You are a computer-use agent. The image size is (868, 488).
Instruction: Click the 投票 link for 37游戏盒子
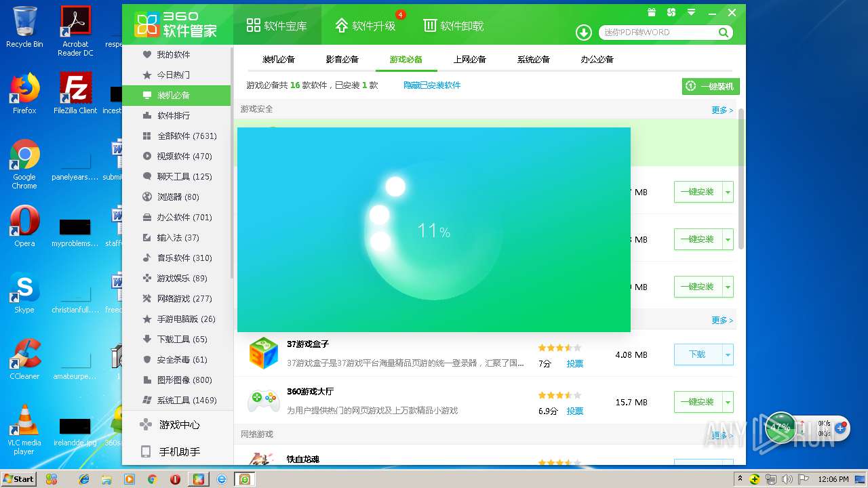[575, 363]
